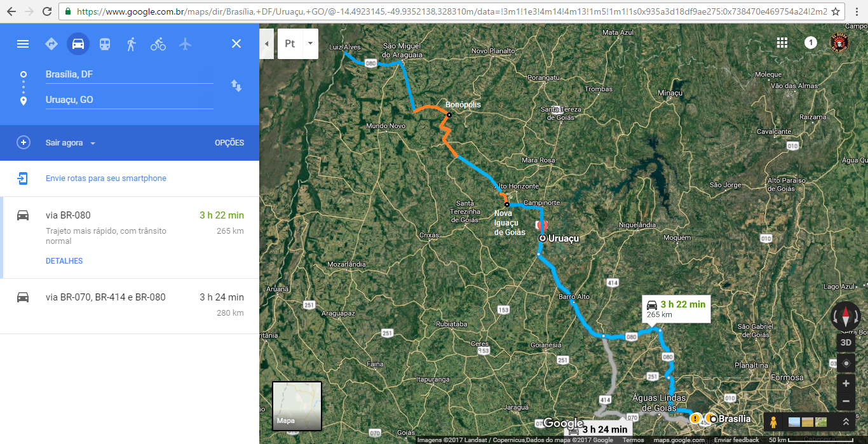Viewport: 868px width, 444px height.
Task: Collapse the side panel arrow
Action: click(266, 44)
